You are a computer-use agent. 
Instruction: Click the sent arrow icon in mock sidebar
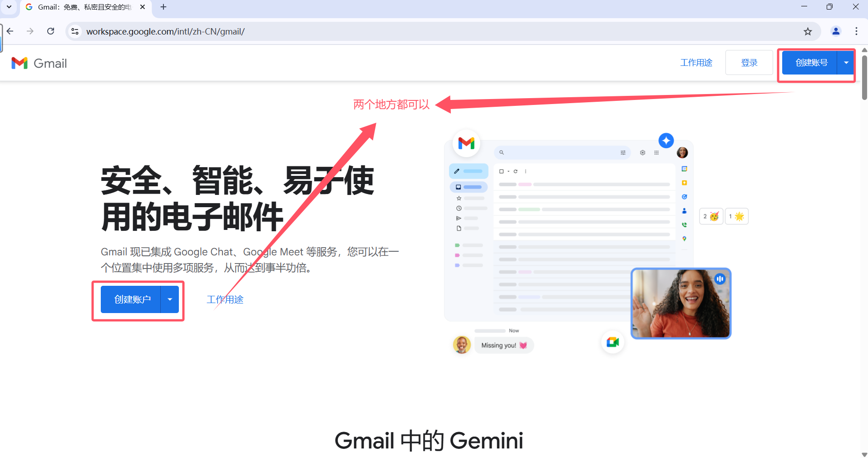click(459, 218)
